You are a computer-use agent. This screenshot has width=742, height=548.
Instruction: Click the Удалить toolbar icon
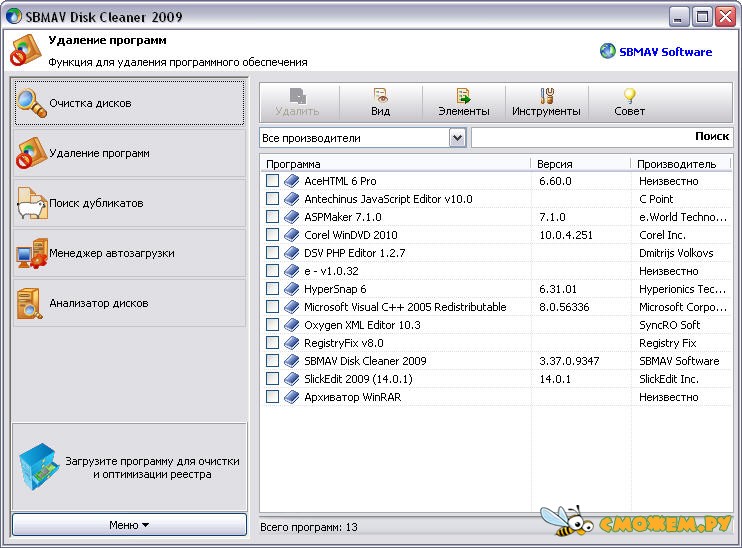tap(298, 96)
